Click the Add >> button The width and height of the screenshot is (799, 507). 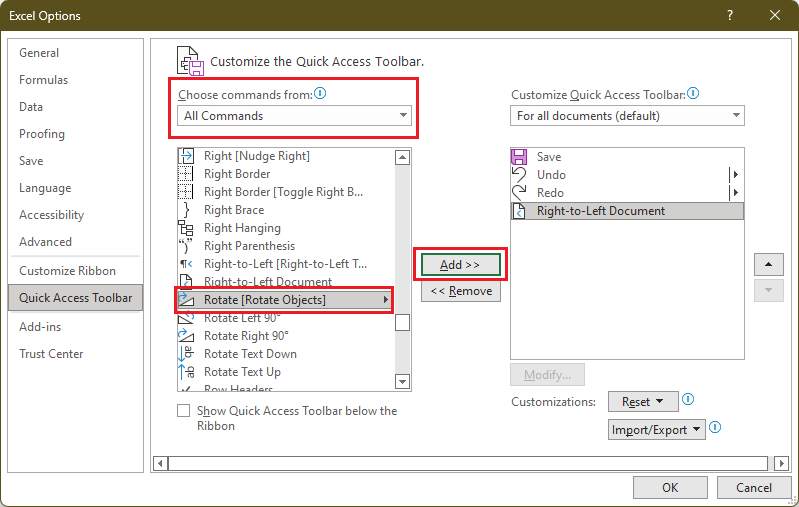click(461, 265)
